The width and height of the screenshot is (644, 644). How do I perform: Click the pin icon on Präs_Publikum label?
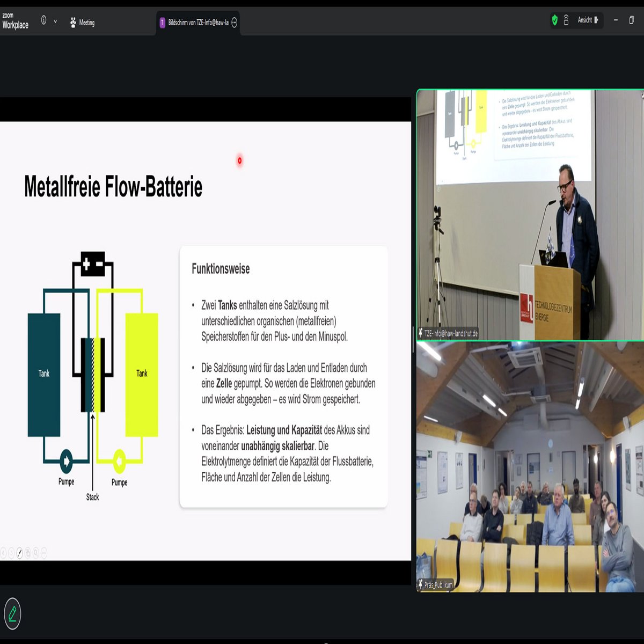(420, 584)
